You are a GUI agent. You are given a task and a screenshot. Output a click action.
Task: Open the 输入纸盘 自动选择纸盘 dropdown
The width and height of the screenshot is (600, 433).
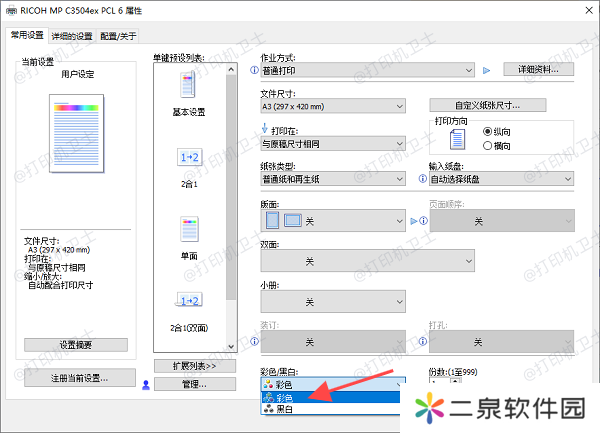pos(502,179)
